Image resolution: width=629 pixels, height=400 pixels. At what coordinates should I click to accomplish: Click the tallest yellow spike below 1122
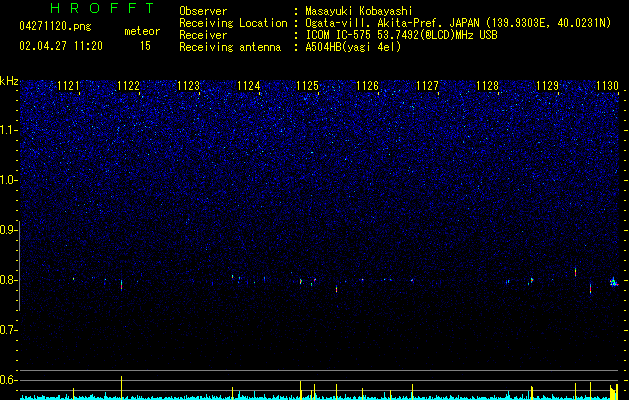[x=122, y=388]
